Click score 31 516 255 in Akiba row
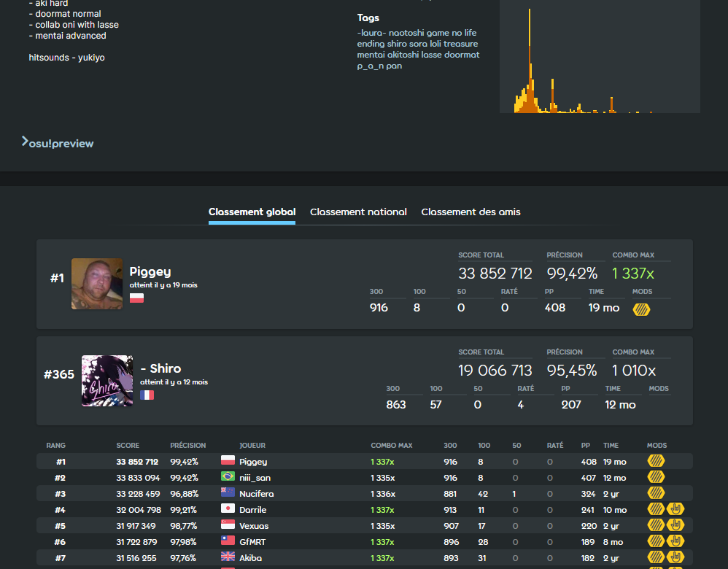This screenshot has height=569, width=728. click(x=136, y=558)
